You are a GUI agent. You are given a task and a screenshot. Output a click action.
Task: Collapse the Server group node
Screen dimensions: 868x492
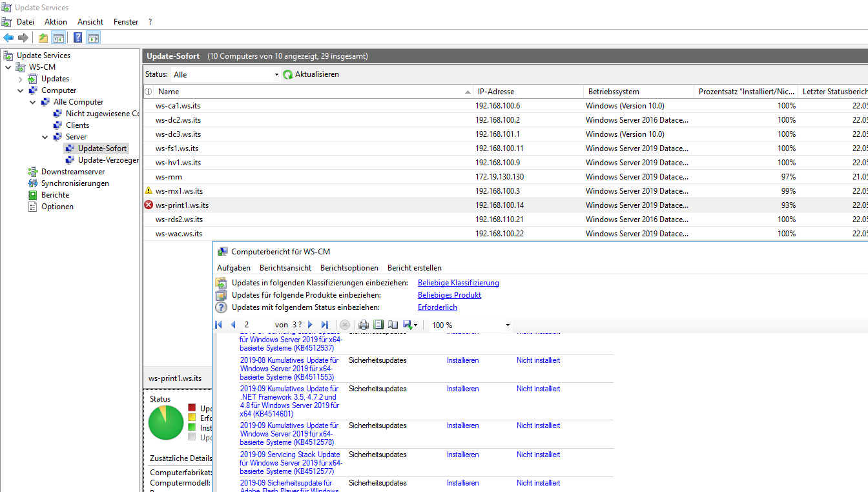[45, 137]
